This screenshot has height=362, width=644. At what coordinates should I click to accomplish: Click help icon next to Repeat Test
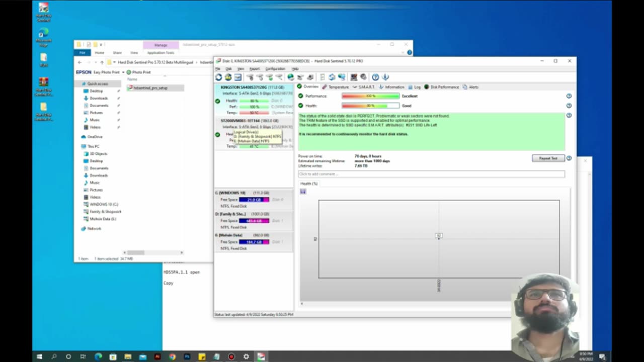click(569, 158)
